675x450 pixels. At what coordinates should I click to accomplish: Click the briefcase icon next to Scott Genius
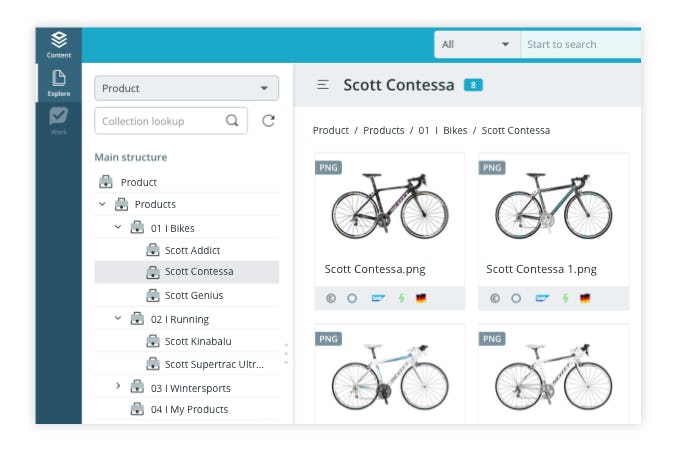coord(153,295)
